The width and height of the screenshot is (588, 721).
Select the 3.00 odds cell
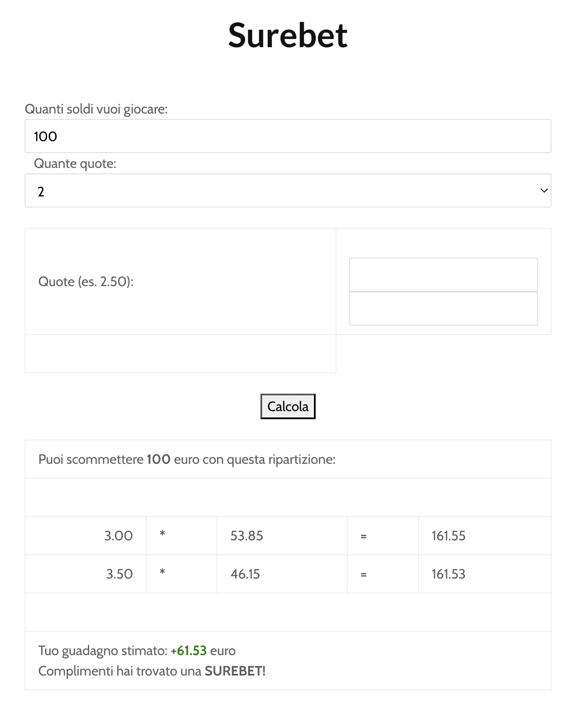119,536
